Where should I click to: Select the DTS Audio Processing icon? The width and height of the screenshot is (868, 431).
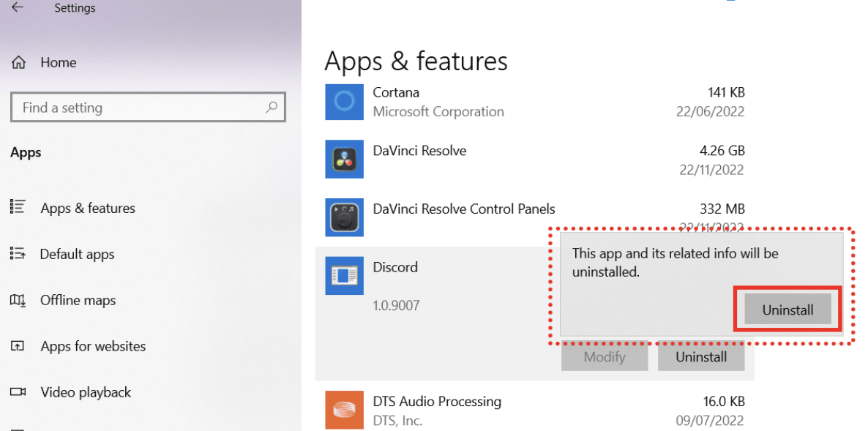coord(344,410)
